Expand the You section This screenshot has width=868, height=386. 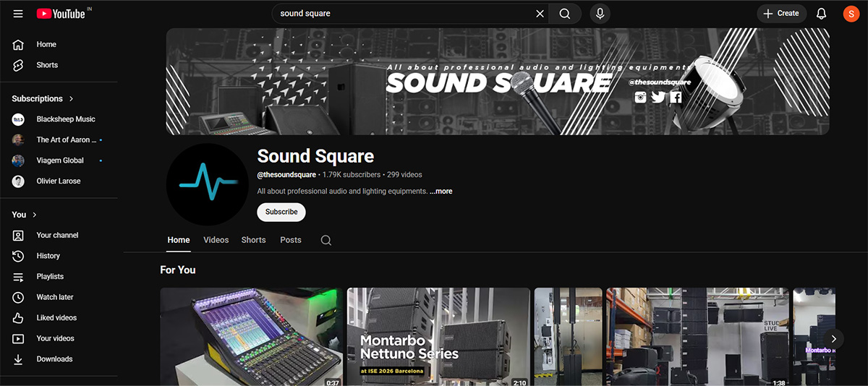coord(25,215)
